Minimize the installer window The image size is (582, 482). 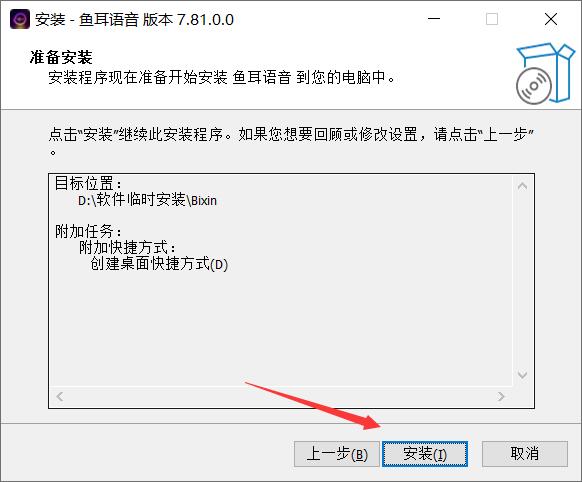point(434,19)
